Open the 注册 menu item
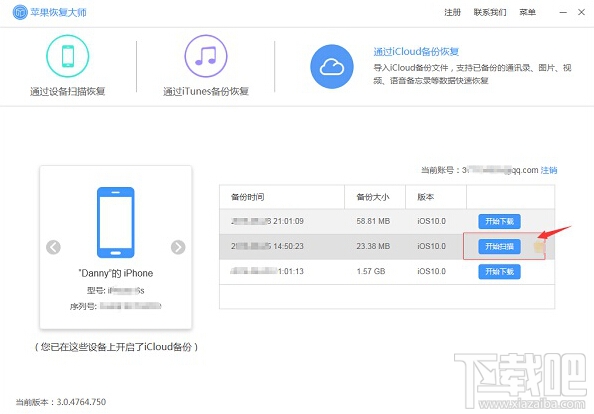The width and height of the screenshot is (594, 414). 452,12
